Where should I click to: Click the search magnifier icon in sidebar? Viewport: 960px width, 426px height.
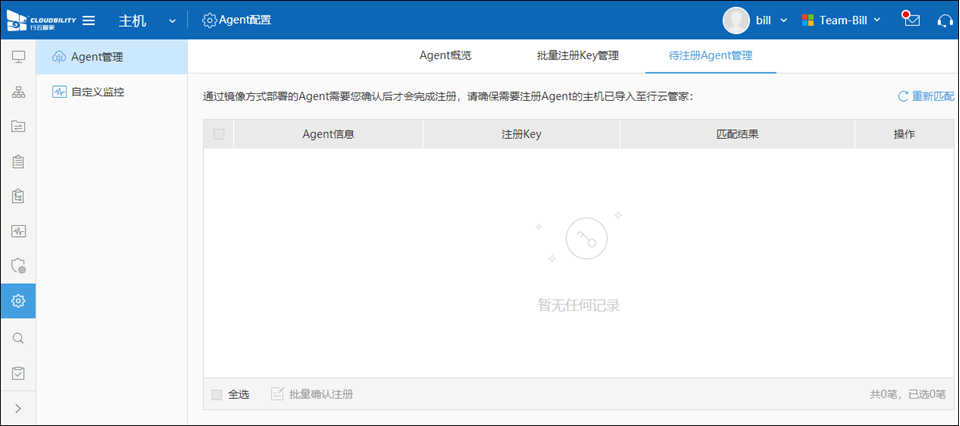[x=18, y=338]
